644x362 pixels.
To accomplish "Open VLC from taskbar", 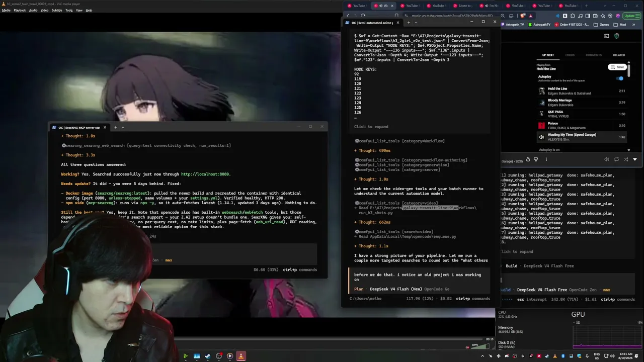I will (x=241, y=356).
